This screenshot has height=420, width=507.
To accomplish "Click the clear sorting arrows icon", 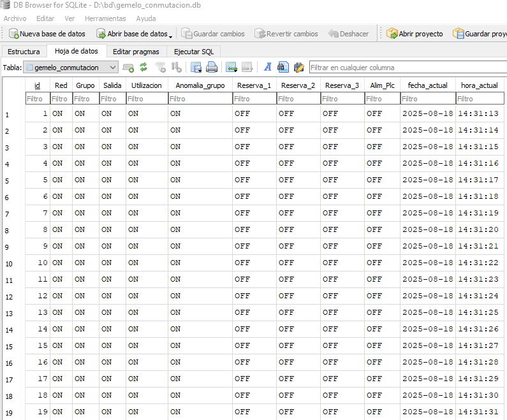I will coord(176,67).
